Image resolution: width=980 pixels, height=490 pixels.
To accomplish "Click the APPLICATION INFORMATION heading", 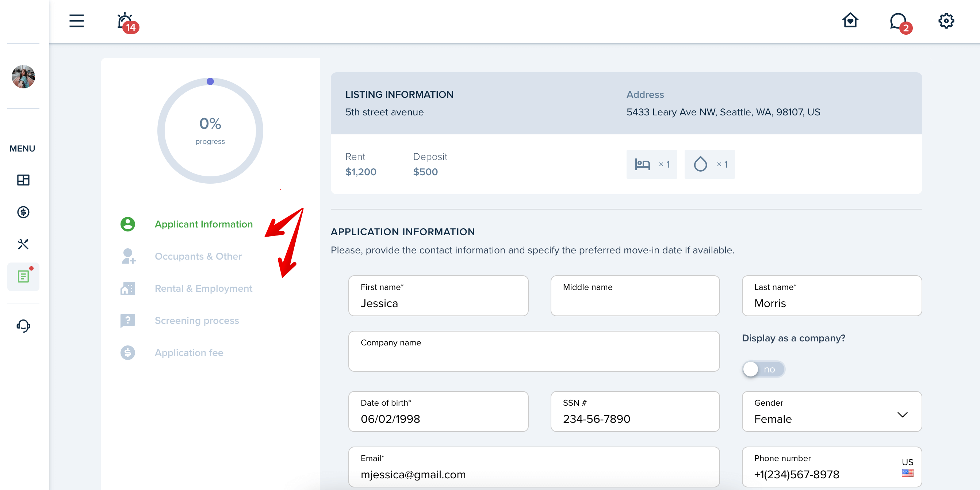I will click(402, 232).
